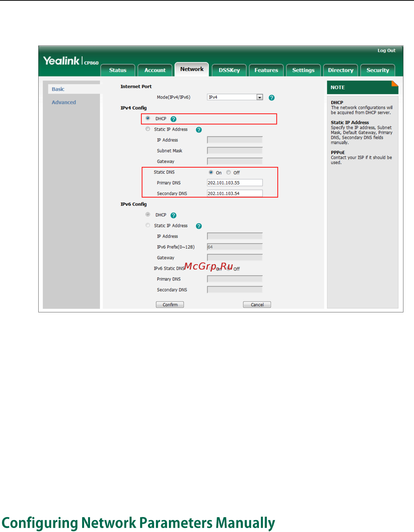Click help icon beside IPv6 Static IP Address

tap(199, 226)
